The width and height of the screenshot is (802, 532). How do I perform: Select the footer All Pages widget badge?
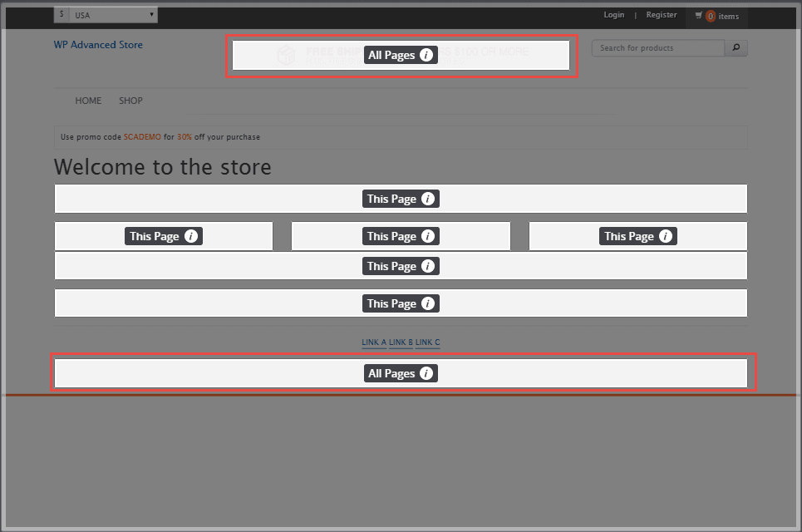tap(401, 373)
